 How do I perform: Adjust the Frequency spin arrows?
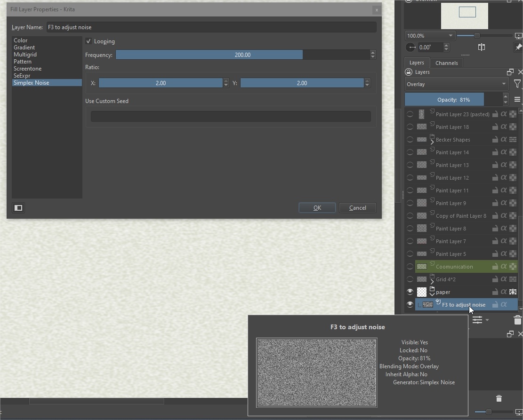[373, 55]
